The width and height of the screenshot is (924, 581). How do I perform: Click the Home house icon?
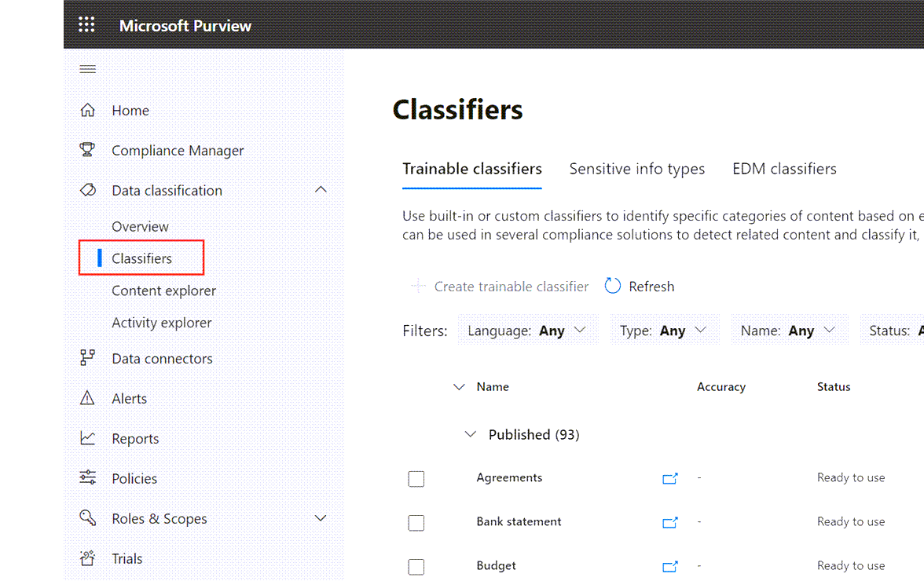click(88, 111)
